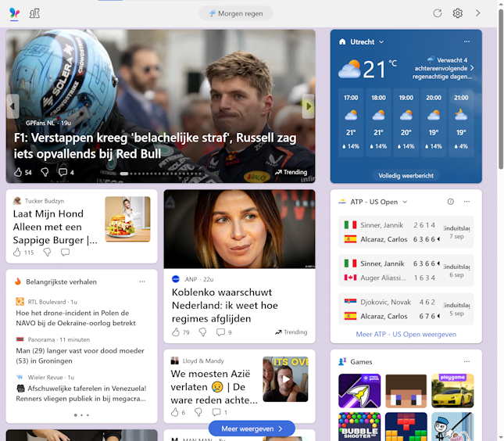Open the chess games tab icon

[x=34, y=13]
